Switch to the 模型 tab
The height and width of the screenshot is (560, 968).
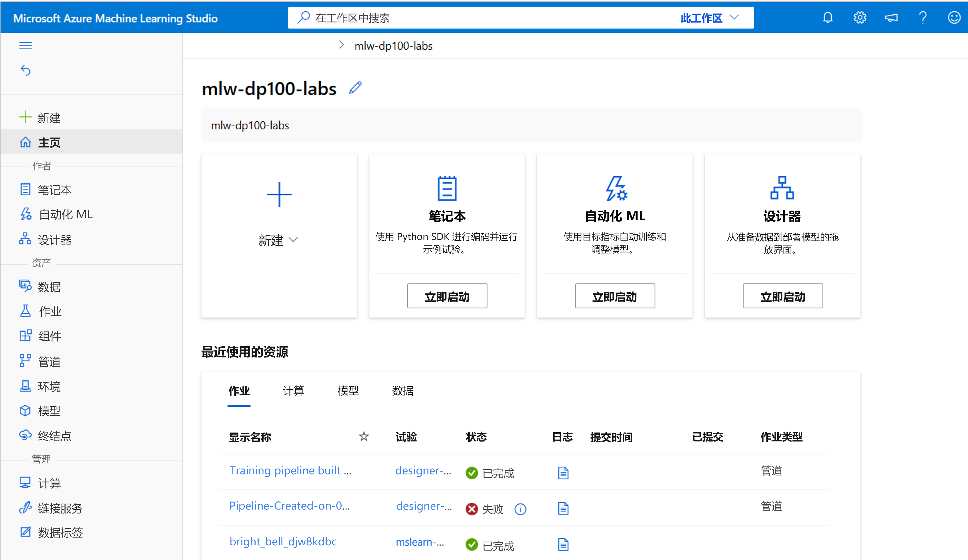(348, 391)
